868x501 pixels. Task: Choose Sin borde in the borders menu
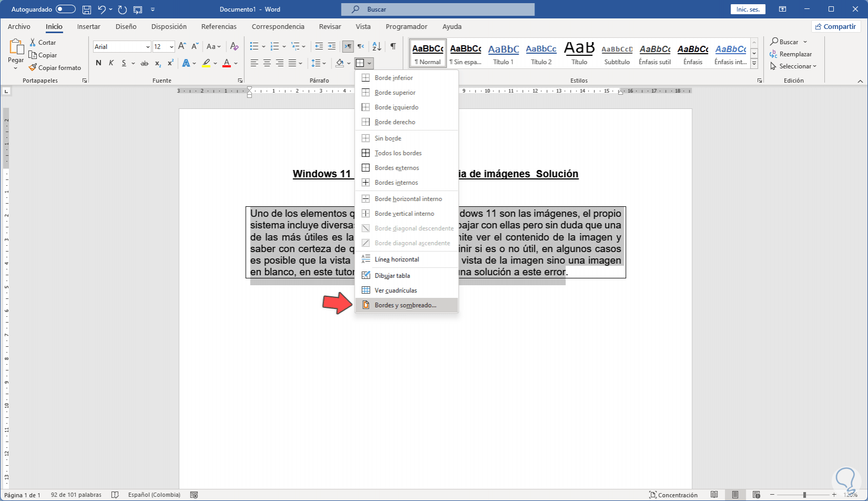pos(407,138)
